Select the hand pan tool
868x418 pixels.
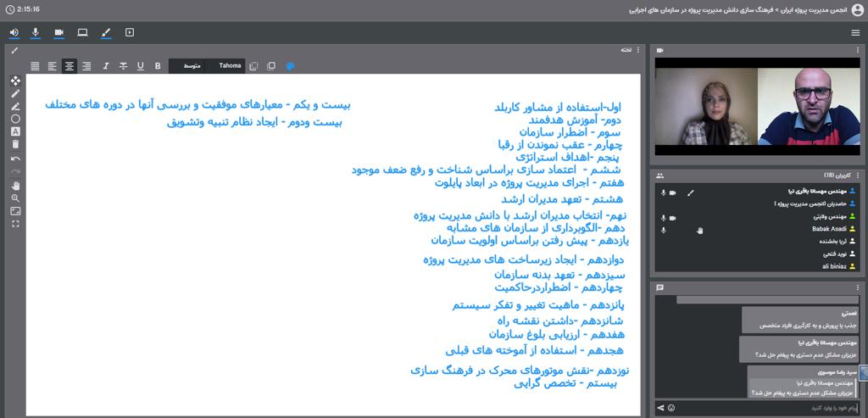tap(15, 185)
